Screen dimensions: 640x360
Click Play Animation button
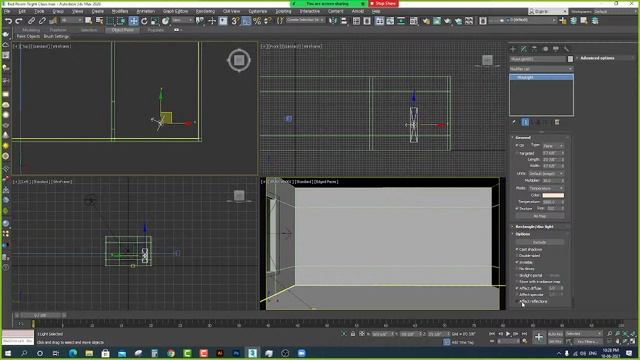pyautogui.click(x=508, y=334)
